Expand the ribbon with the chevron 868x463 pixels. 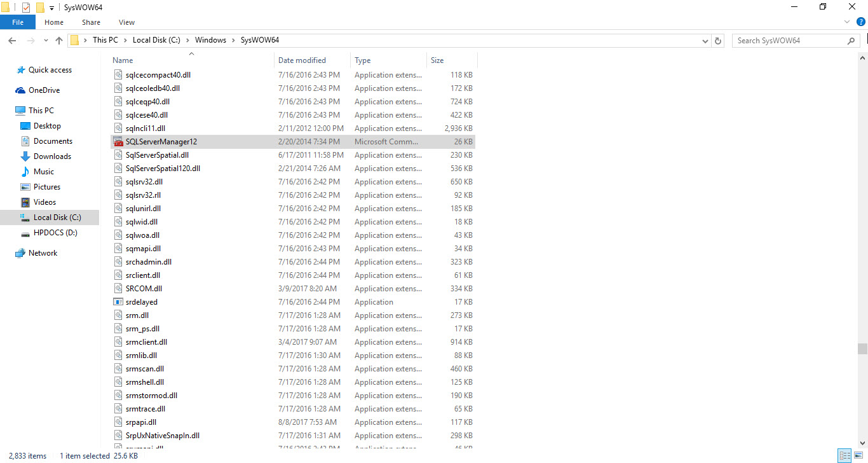pos(847,22)
